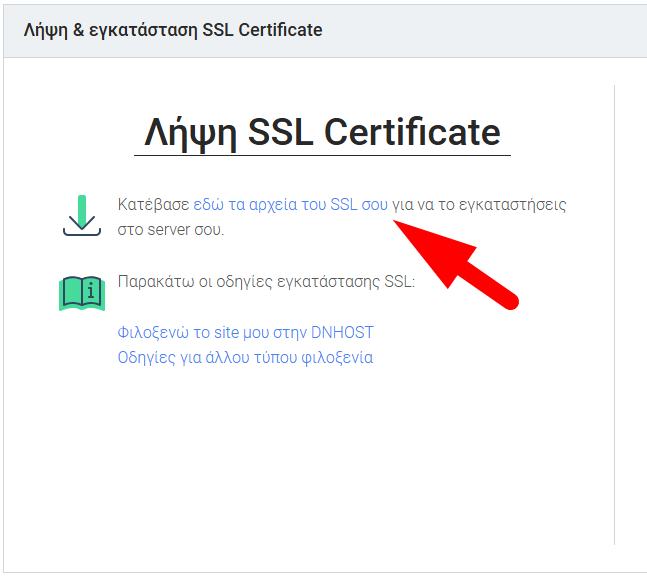This screenshot has width=647, height=582.
Task: Click the word 'Λήψη' in large heading
Action: [191, 133]
